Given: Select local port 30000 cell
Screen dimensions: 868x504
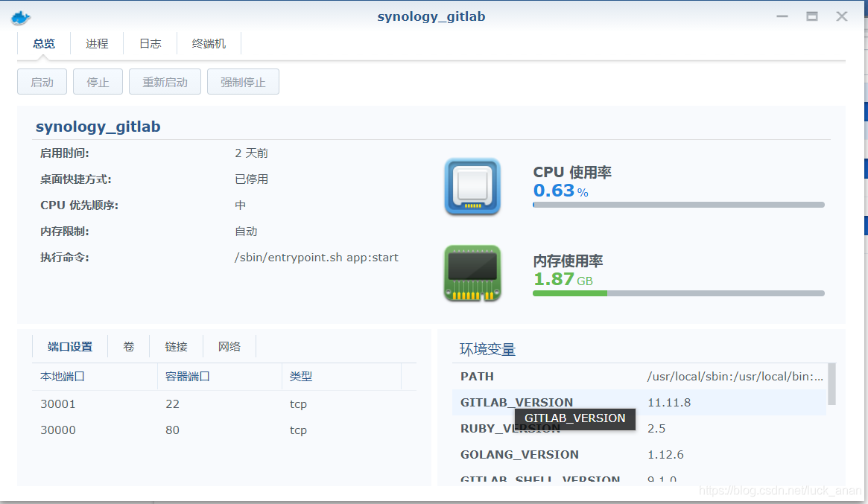Looking at the screenshot, I should click(x=58, y=430).
